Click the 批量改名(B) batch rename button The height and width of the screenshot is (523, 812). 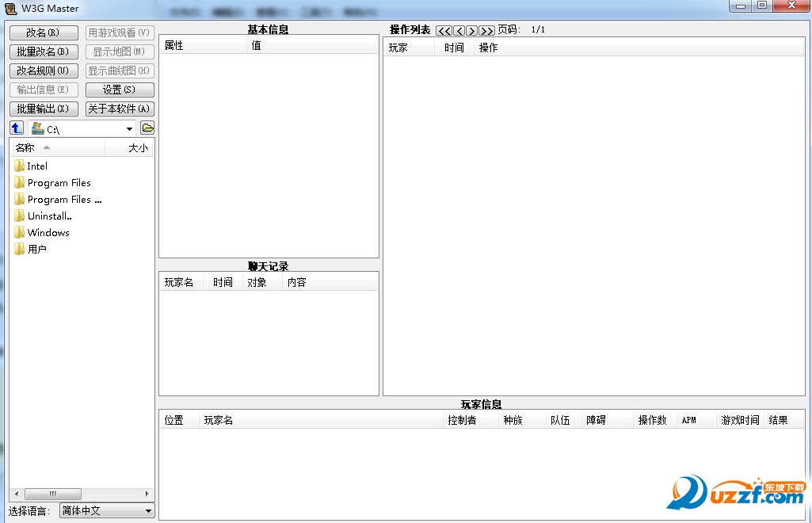pyautogui.click(x=43, y=52)
